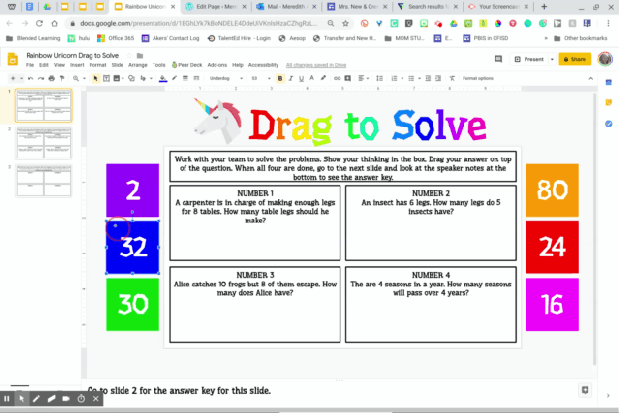Click the yellow Share button

575,59
